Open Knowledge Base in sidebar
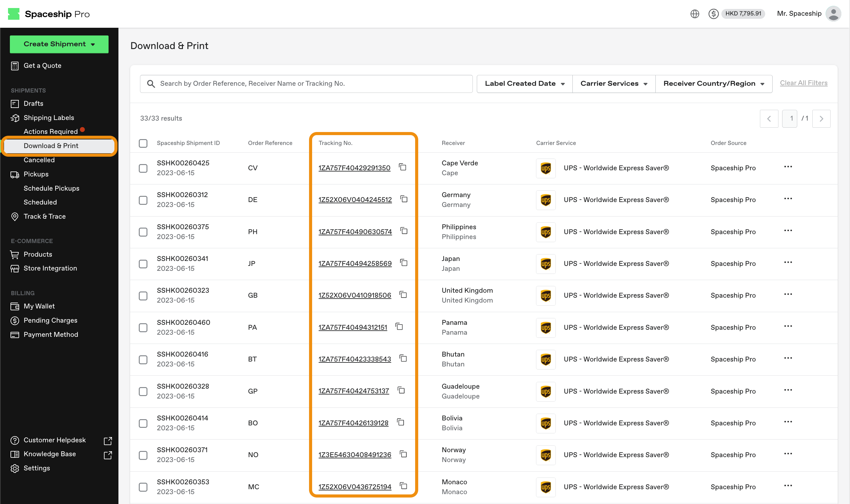 pos(50,454)
